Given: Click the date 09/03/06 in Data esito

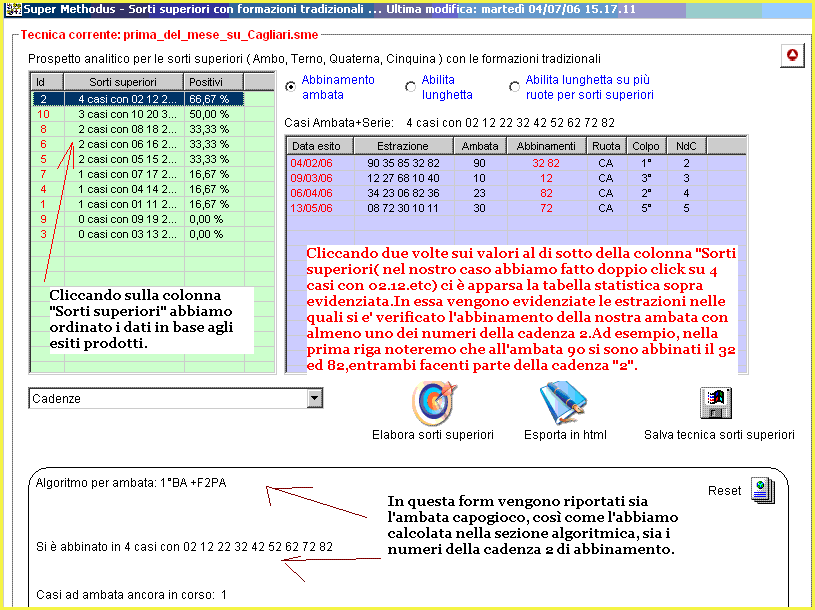Looking at the screenshot, I should pyautogui.click(x=311, y=178).
